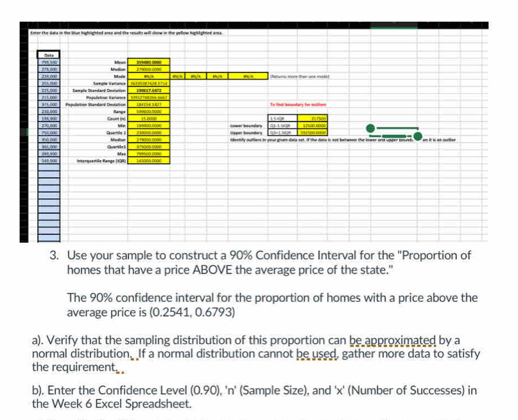Click the Upper boundary value cell 512500.0000

point(313,133)
